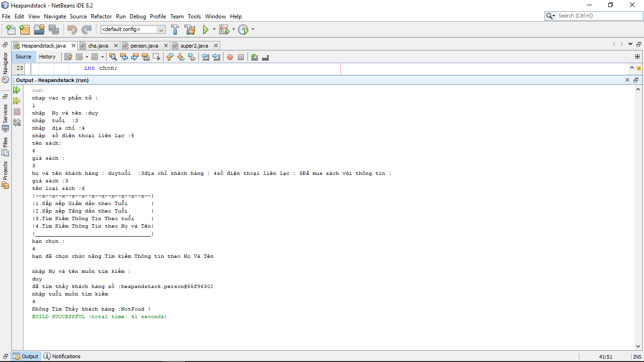Click Clean and Build Project icon
The image size is (644, 362).
(x=190, y=30)
